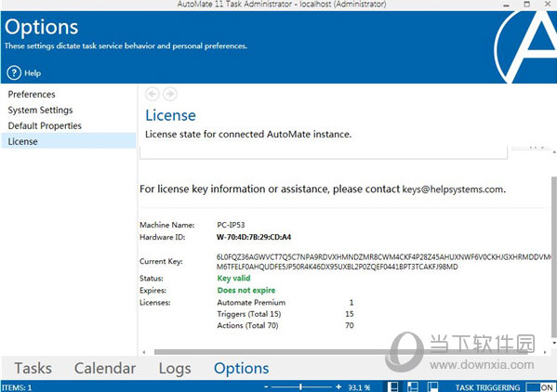Click the ITEMS: 1 status bar entry

click(x=17, y=387)
